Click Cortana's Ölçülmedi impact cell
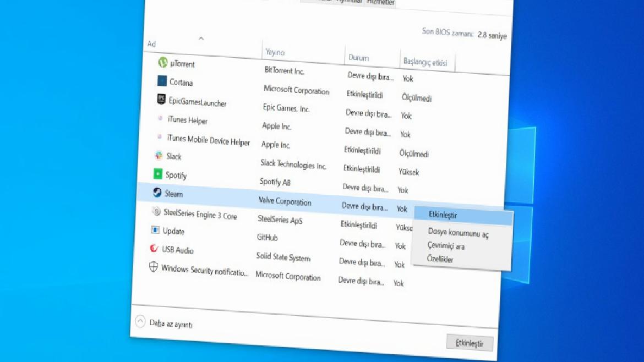Screen dimensions: 644x362 (417, 98)
